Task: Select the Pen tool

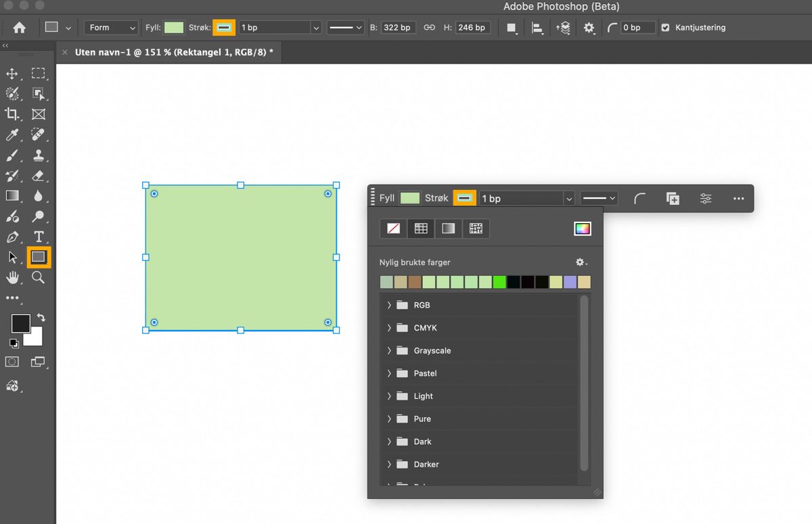Action: (x=12, y=237)
